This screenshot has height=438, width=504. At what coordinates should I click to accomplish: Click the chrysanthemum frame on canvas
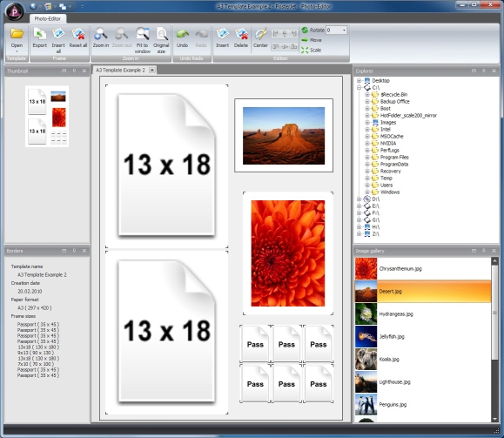(x=288, y=253)
